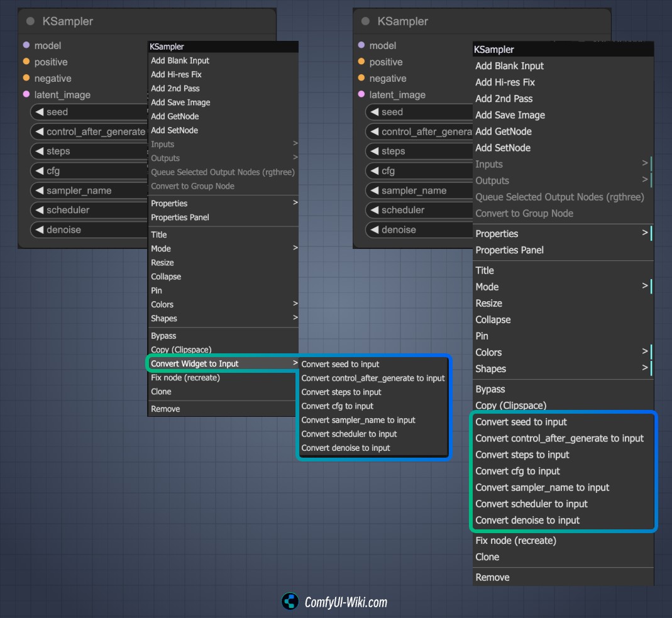
Task: Click the left arrow on right node's seed widget
Action: click(x=375, y=112)
